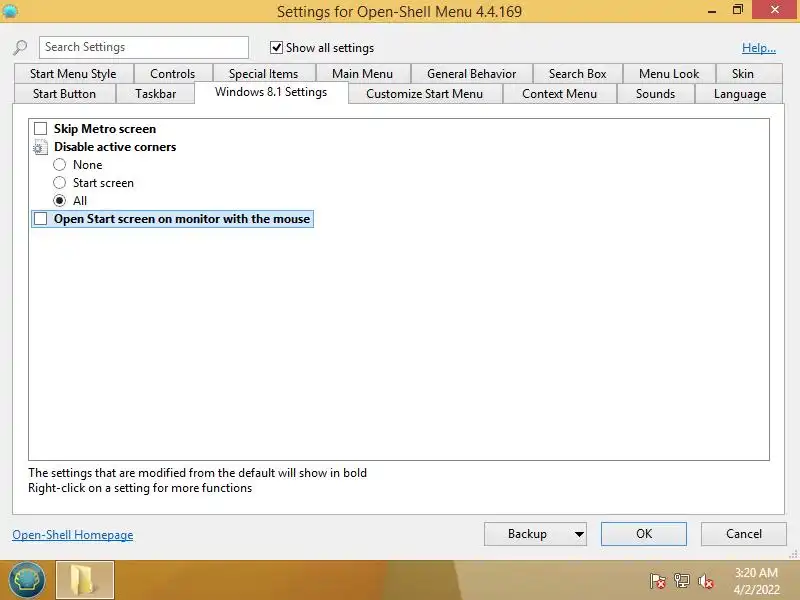Open the Open-Shell Start button in taskbar

(x=27, y=580)
